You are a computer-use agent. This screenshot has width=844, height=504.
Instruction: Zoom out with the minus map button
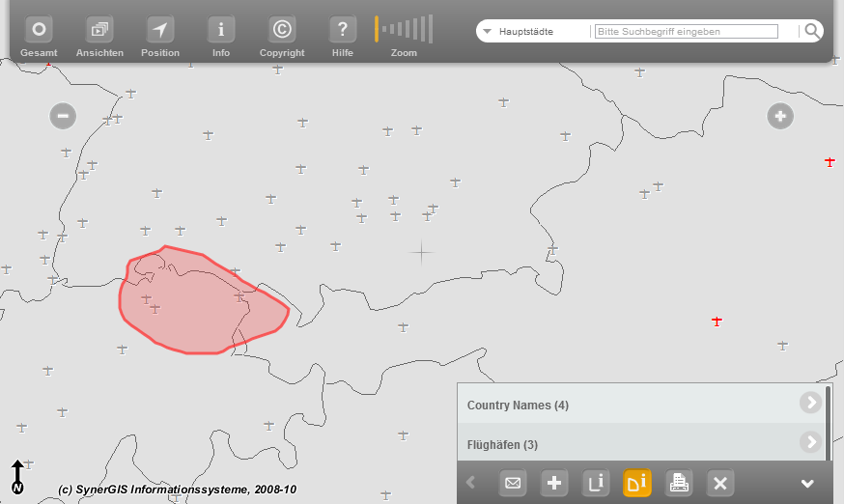[x=63, y=117]
